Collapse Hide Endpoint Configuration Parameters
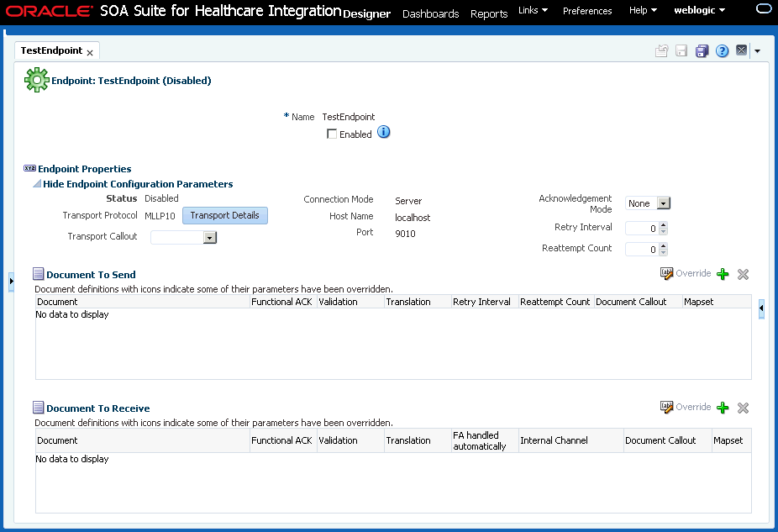 tap(37, 183)
